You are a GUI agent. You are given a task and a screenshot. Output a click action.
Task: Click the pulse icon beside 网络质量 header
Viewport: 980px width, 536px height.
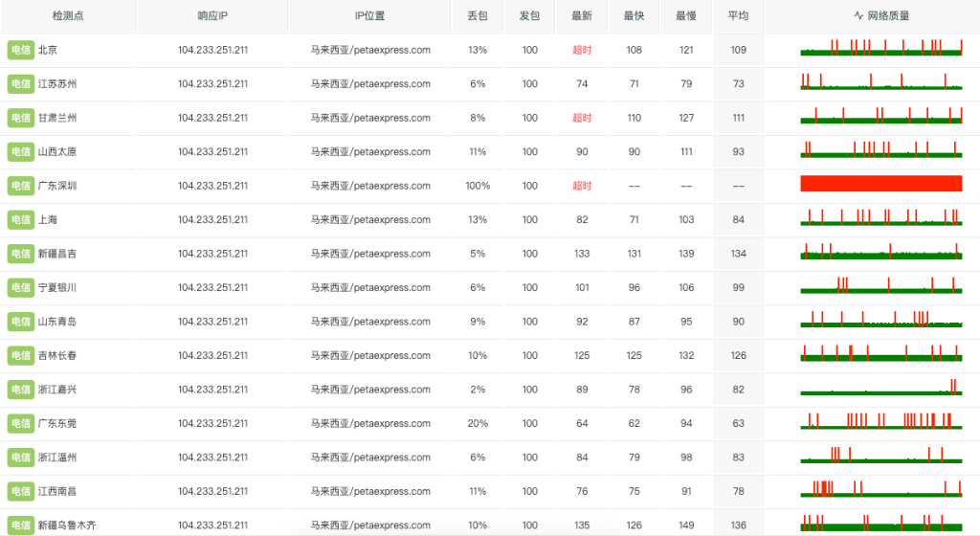[x=858, y=16]
